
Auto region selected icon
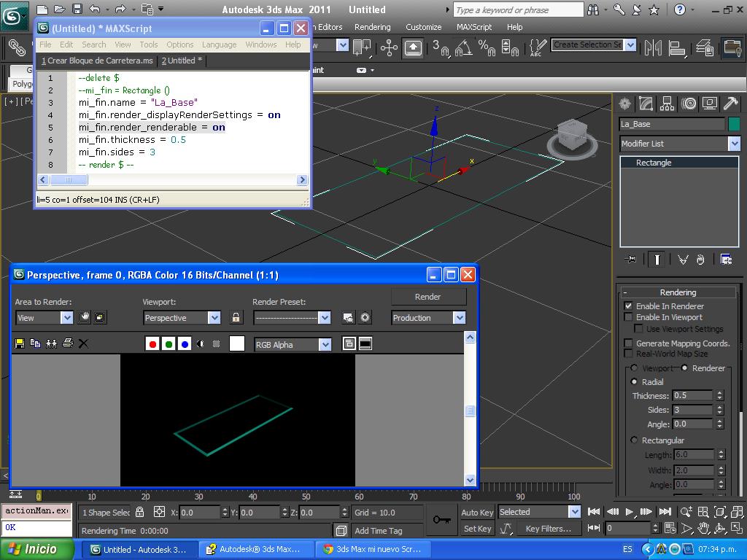coord(100,317)
